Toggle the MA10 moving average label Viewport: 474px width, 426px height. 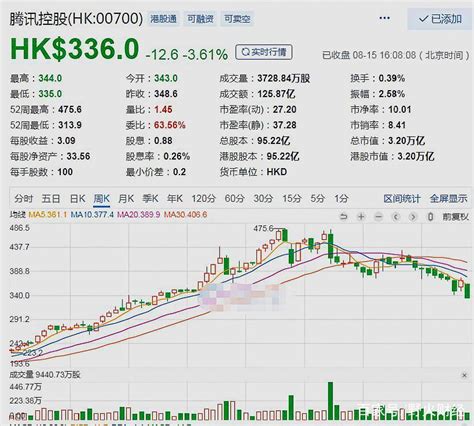(92, 215)
